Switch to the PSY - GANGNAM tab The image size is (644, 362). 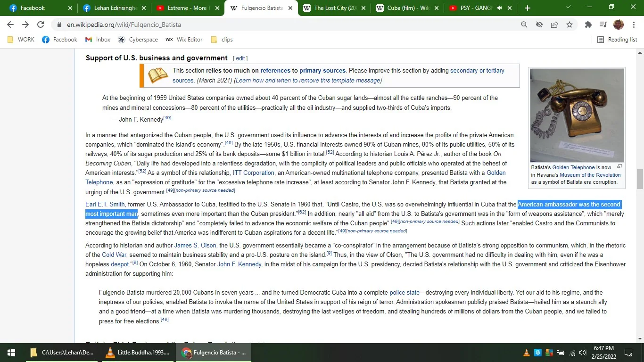pos(481,8)
